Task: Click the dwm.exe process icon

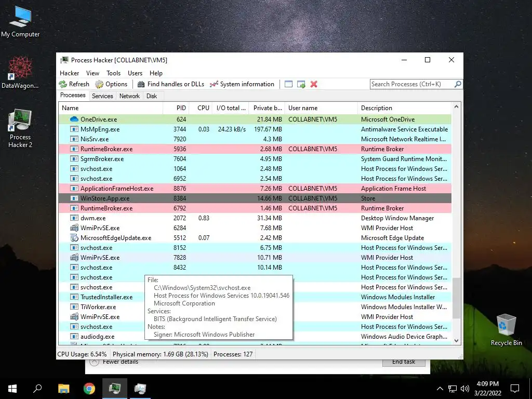Action: click(x=74, y=218)
